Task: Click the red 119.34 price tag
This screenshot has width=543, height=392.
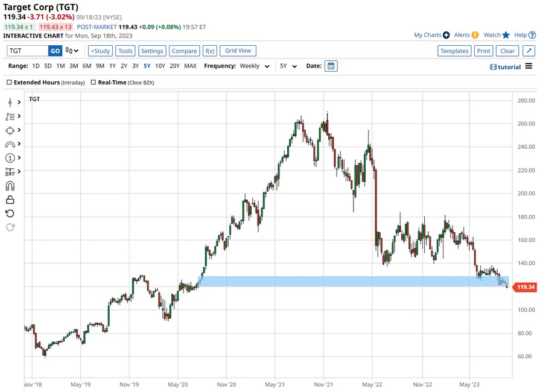Action: [525, 287]
